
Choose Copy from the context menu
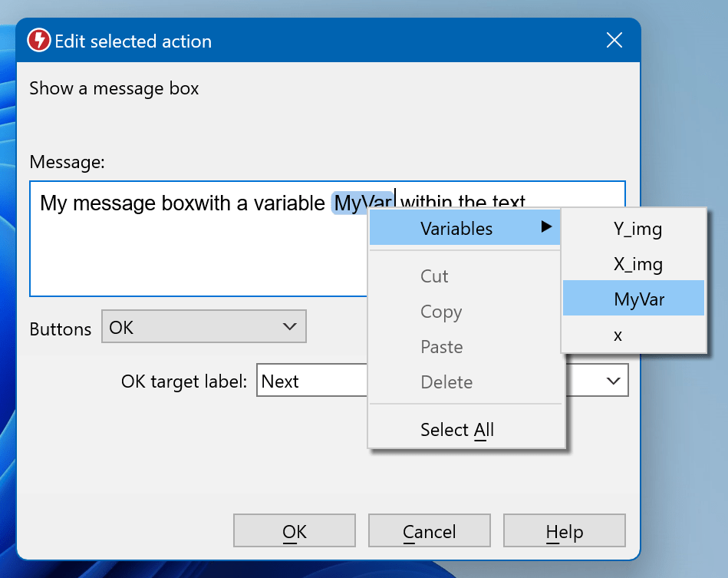point(441,312)
